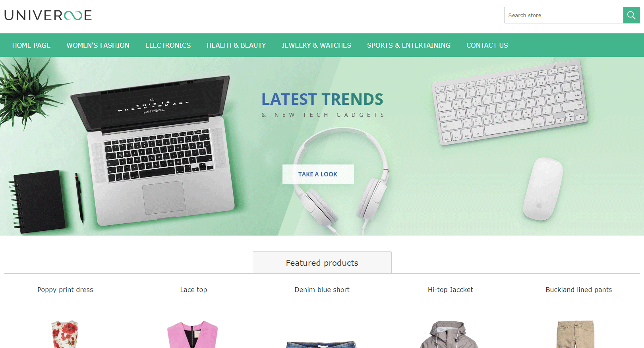Open the Hi-top Jaccket product title
The height and width of the screenshot is (348, 644).
tap(450, 290)
